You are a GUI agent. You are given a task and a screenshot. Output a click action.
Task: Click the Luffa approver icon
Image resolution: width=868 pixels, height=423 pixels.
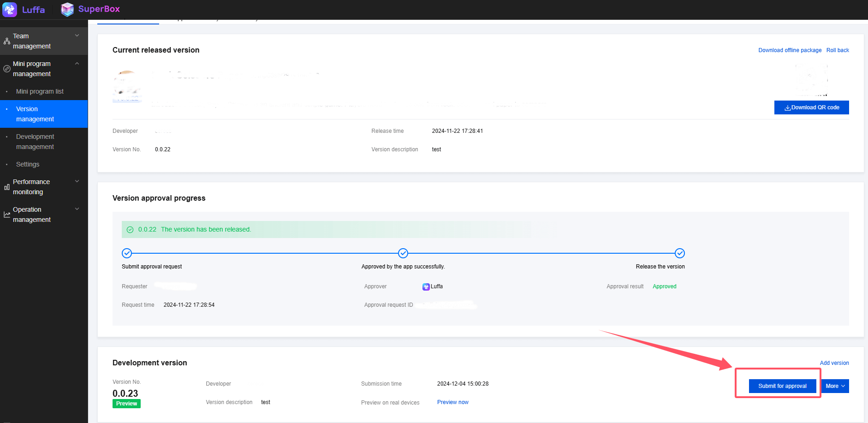click(426, 287)
